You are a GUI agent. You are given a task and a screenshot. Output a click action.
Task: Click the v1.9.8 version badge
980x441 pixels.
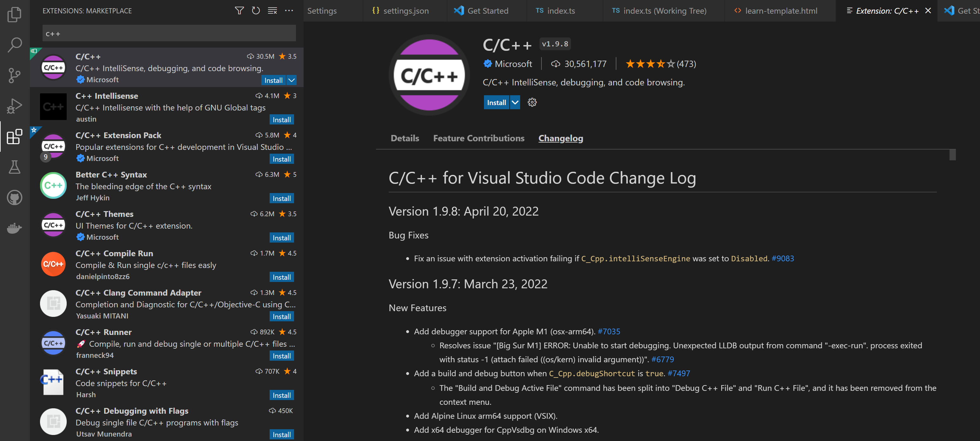tap(555, 44)
